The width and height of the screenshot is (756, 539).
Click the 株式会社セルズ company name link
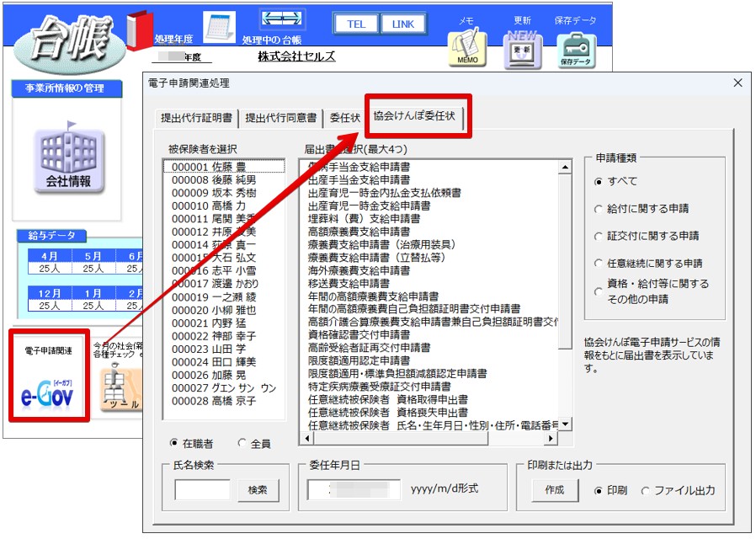click(296, 56)
